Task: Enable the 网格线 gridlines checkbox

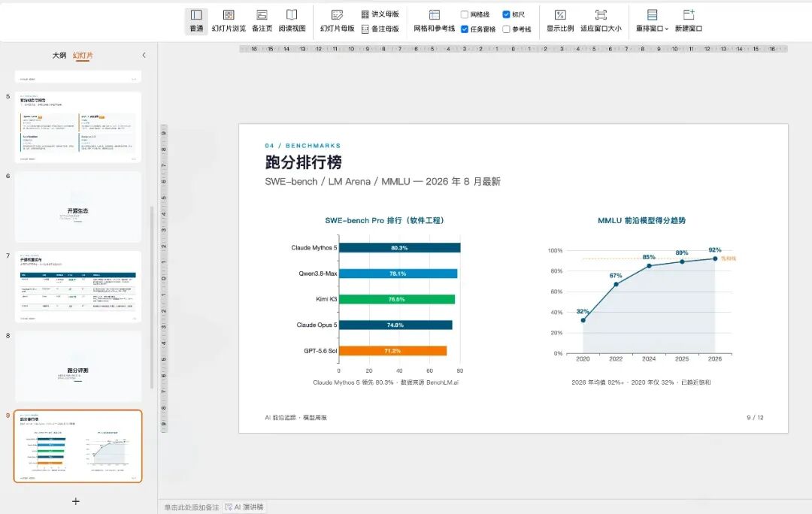Action: click(x=465, y=14)
